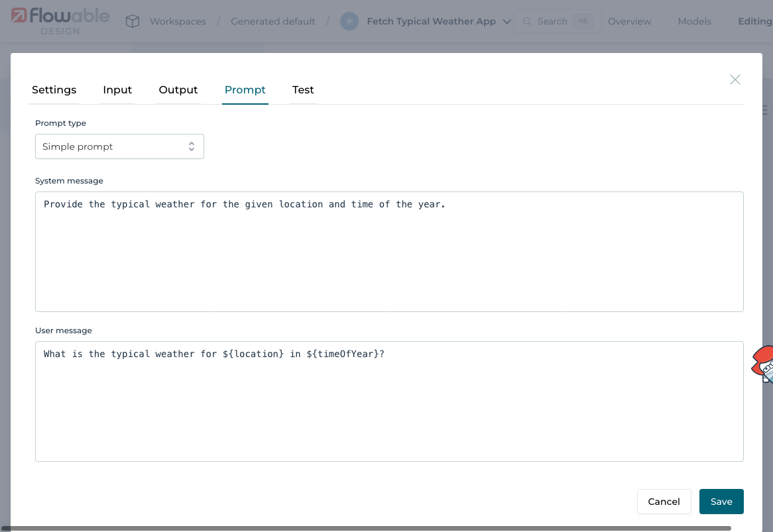Click the sparkle avatar beside Fetch Typical Weather App
The height and width of the screenshot is (532, 773).
click(x=349, y=21)
